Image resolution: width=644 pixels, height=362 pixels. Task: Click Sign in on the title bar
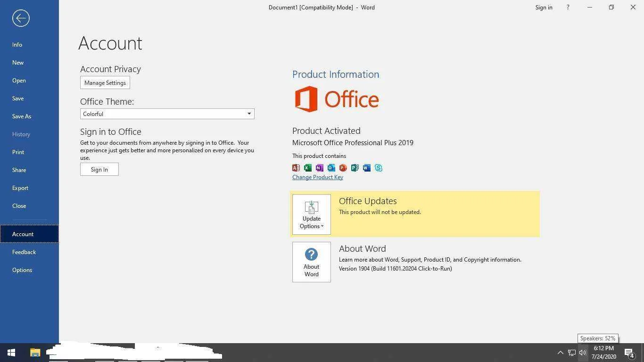(x=544, y=8)
